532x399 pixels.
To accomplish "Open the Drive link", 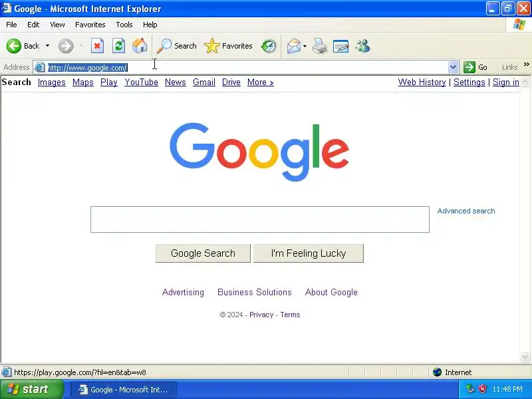I will click(x=231, y=82).
